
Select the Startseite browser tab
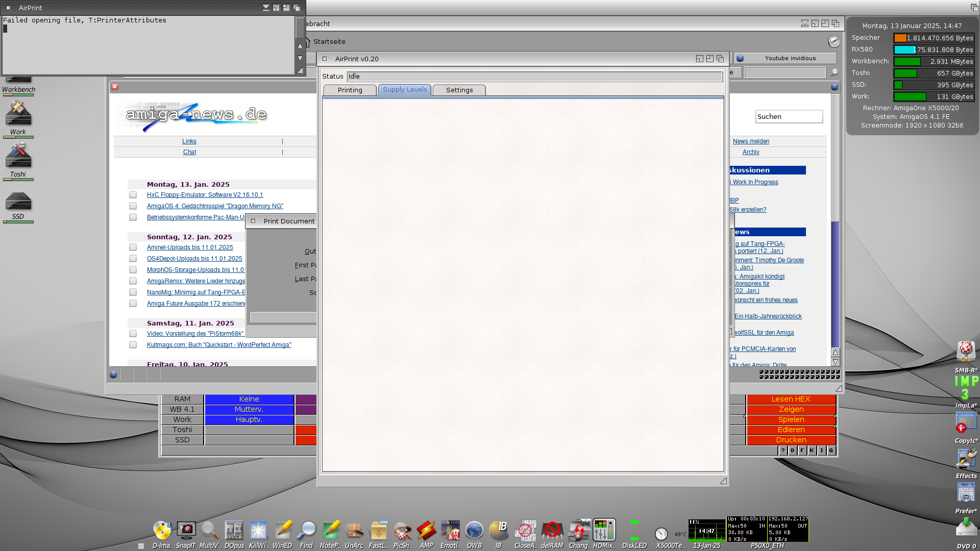(329, 42)
